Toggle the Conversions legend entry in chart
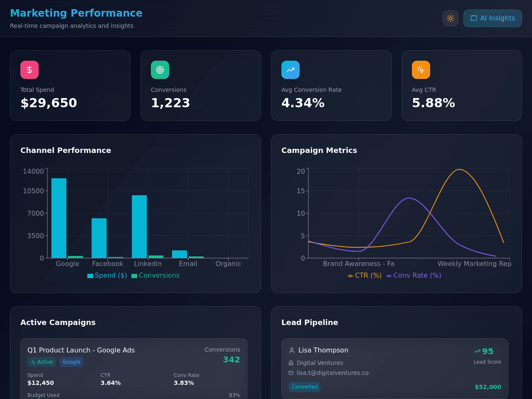Screen dimensions: 532x399 pyautogui.click(x=155, y=276)
